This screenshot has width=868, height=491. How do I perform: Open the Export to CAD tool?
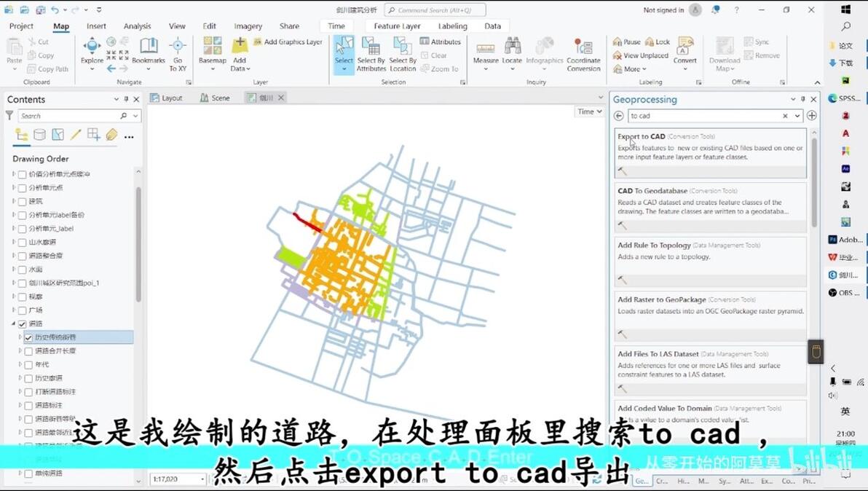tap(710, 153)
